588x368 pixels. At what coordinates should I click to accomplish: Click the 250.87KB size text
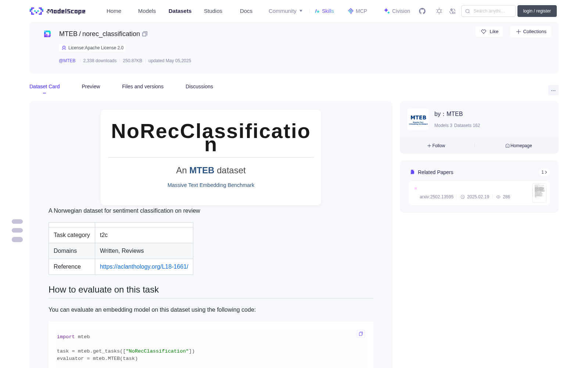click(x=132, y=61)
